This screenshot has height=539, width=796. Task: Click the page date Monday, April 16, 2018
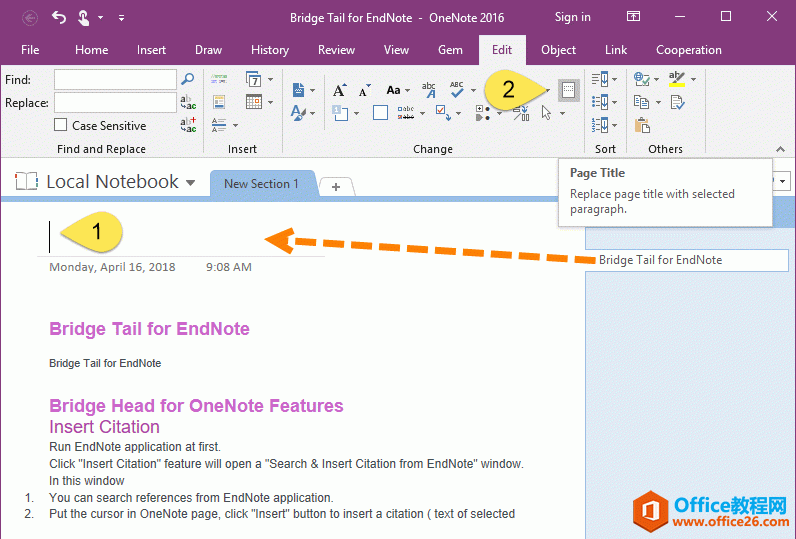coord(112,267)
